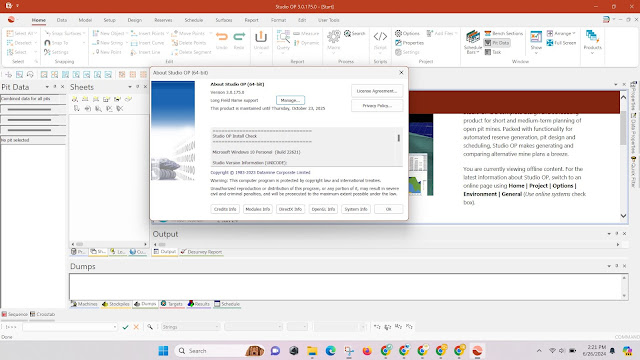Open the Schedule ribbon tab
This screenshot has width=640, height=360.
click(193, 20)
